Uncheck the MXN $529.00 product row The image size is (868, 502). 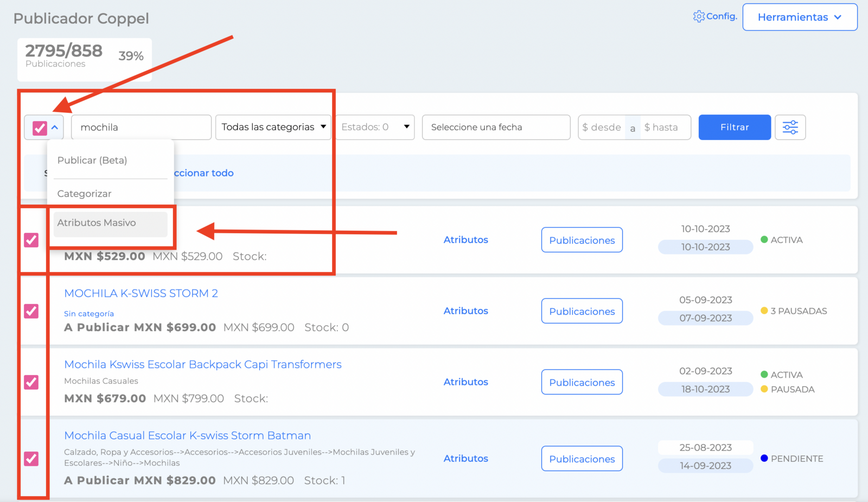(x=31, y=240)
